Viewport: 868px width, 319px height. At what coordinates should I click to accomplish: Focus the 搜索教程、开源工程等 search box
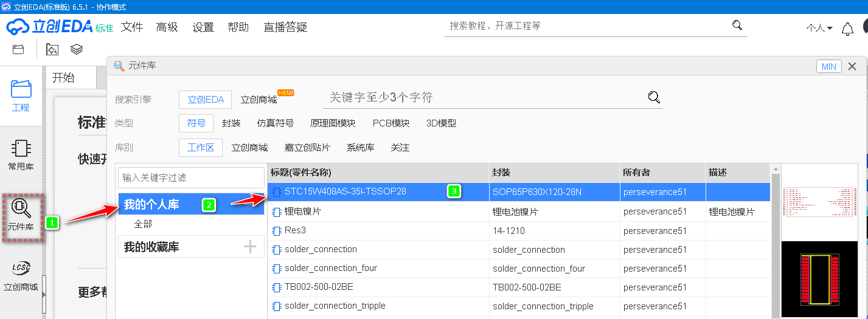(587, 26)
